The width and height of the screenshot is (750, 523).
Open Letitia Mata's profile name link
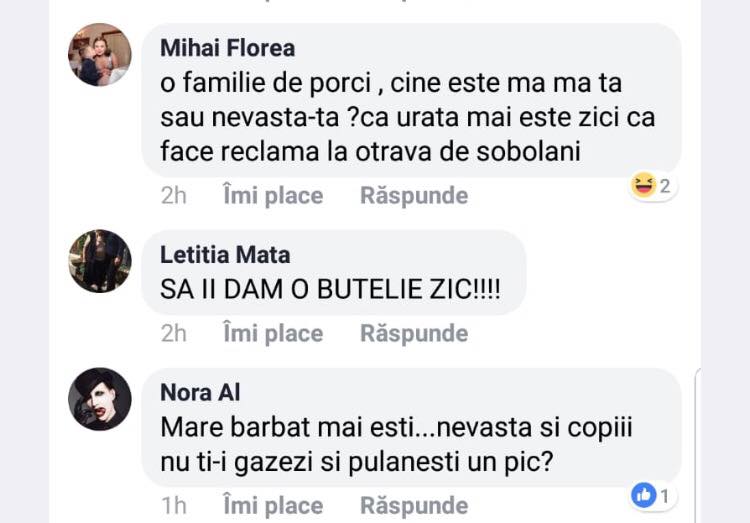click(x=225, y=255)
